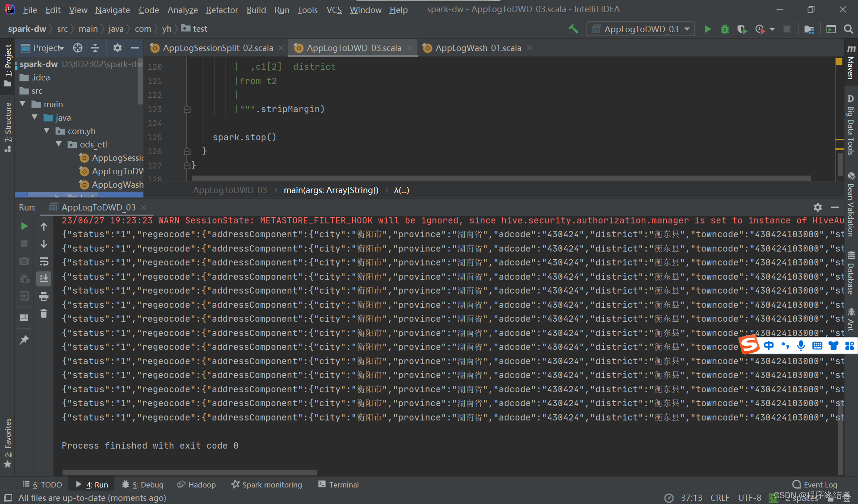The width and height of the screenshot is (858, 504).
Task: Toggle the 1: Project tool window
Action: (8, 66)
